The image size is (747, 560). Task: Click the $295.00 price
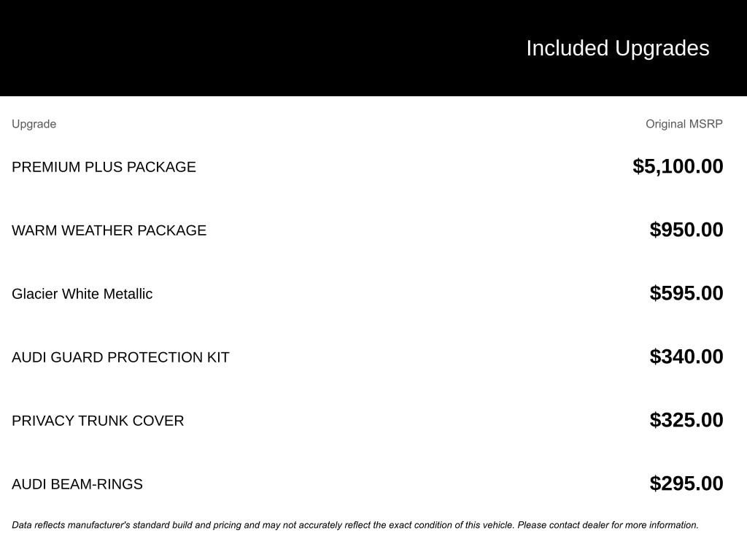pos(686,483)
